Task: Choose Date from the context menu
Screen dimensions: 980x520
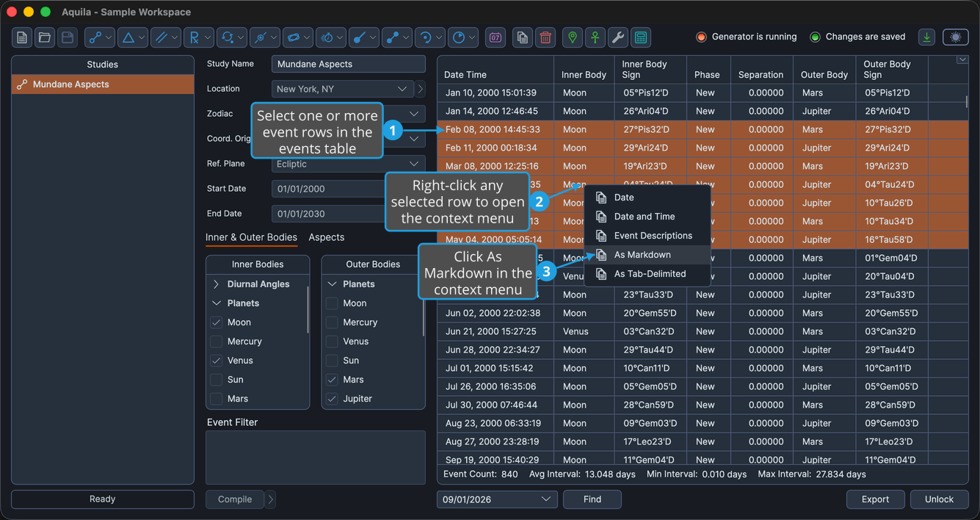Action: pos(648,198)
